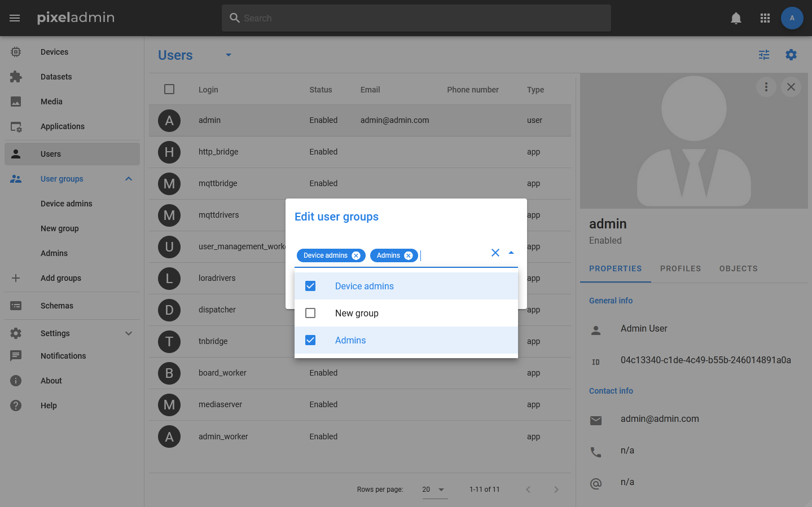Open Add groups in the sidebar

coord(61,278)
